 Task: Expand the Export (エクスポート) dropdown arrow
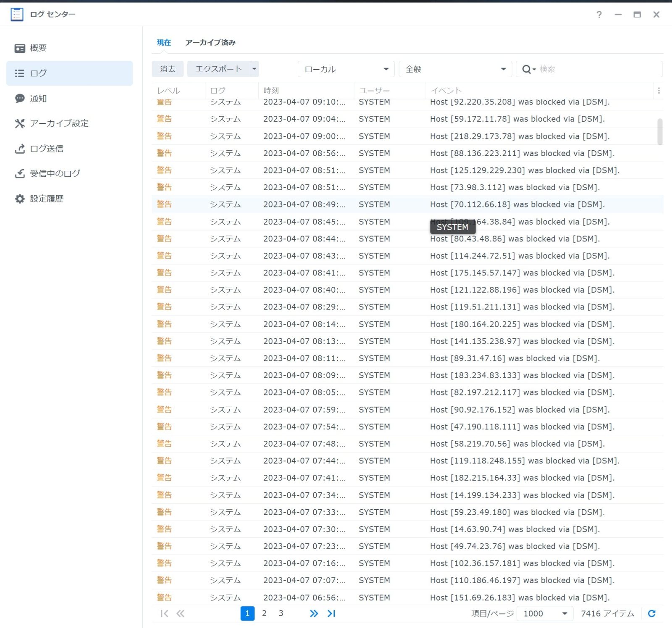(x=254, y=69)
